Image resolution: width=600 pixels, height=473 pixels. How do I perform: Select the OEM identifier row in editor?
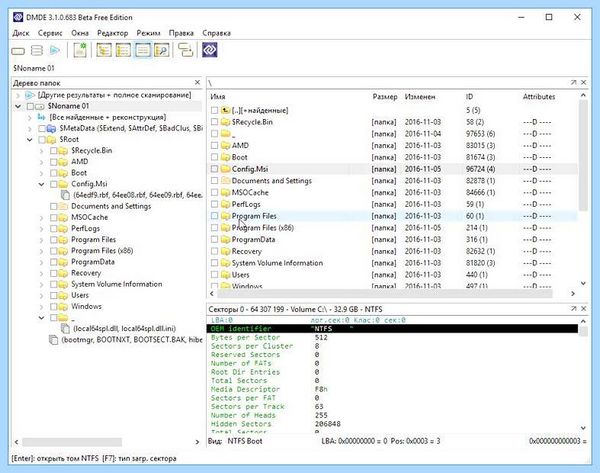click(393, 329)
